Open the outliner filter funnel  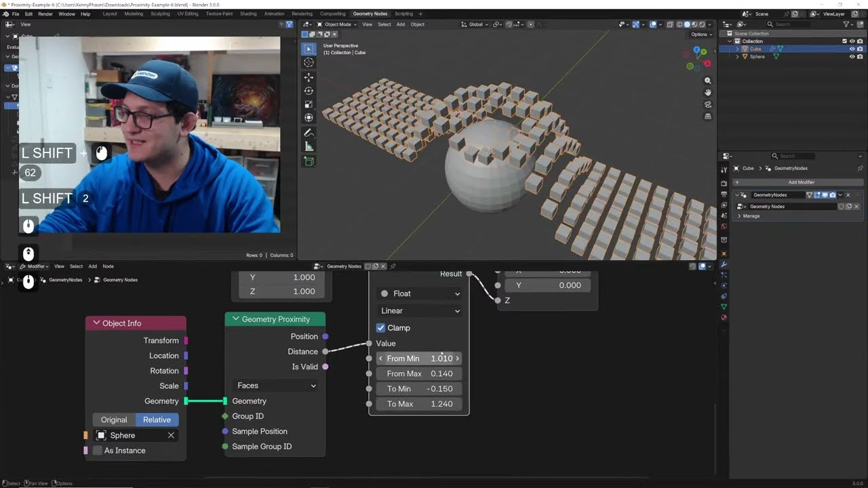point(848,24)
